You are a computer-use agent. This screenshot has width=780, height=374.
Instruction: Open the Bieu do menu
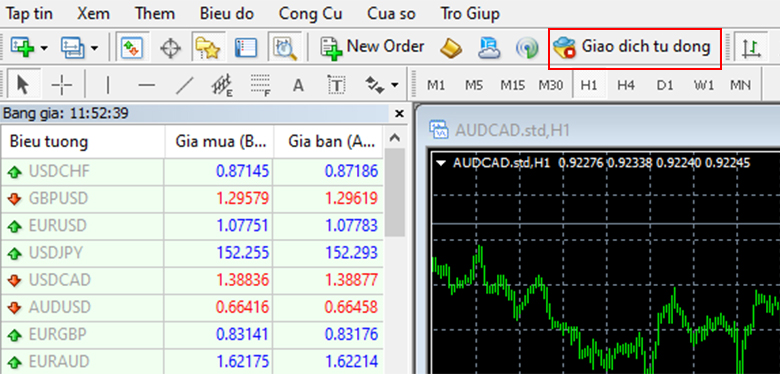pyautogui.click(x=227, y=13)
